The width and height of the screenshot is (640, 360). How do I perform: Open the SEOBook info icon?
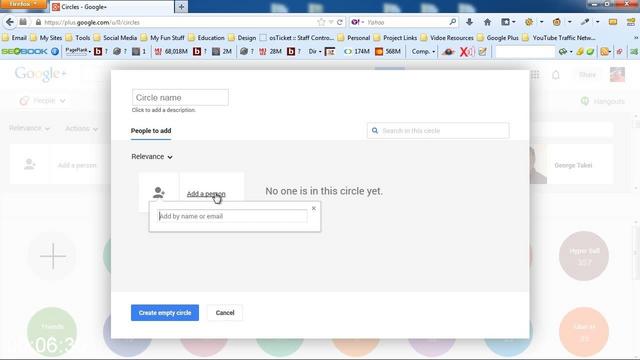pyautogui.click(x=55, y=51)
